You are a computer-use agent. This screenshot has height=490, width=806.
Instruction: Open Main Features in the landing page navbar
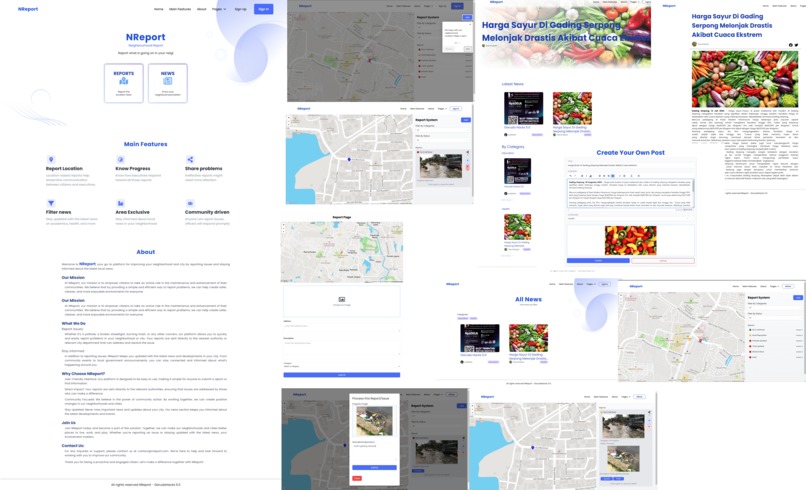point(180,9)
